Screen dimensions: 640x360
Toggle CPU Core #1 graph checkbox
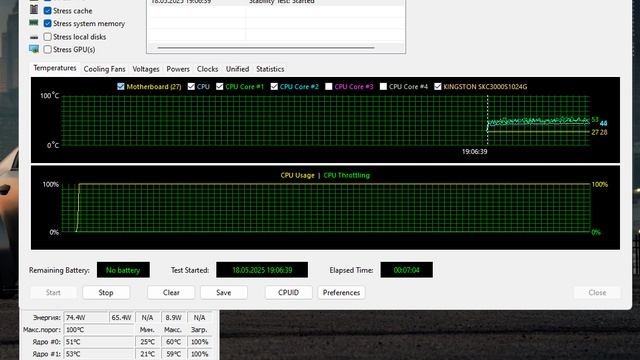pyautogui.click(x=220, y=87)
